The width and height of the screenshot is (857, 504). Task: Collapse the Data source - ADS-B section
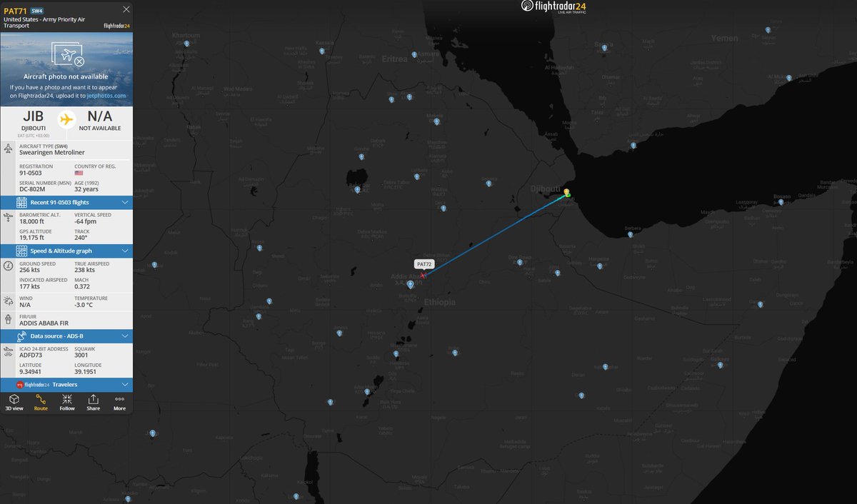click(x=66, y=336)
